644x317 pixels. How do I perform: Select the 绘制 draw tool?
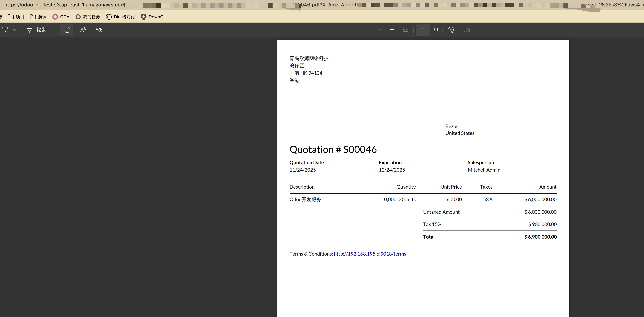[37, 30]
